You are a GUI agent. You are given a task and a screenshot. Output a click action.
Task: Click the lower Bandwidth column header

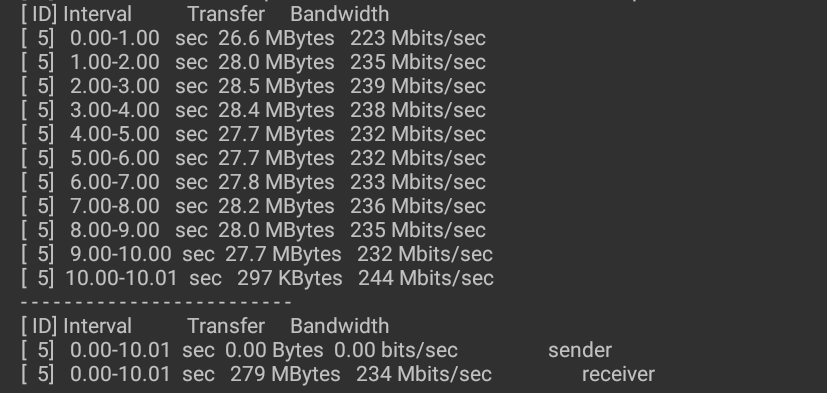pos(340,326)
